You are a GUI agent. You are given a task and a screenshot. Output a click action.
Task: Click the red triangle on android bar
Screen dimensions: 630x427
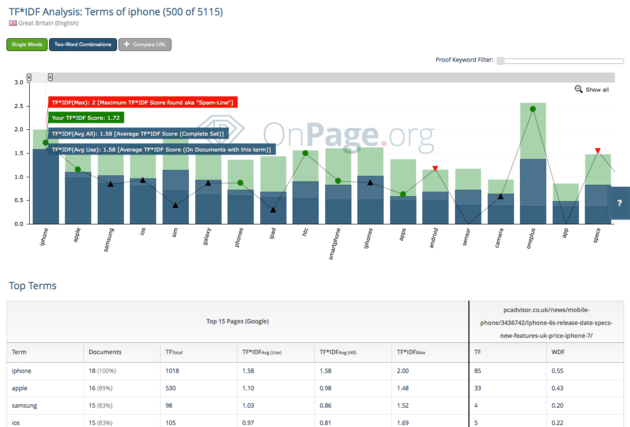click(x=435, y=168)
